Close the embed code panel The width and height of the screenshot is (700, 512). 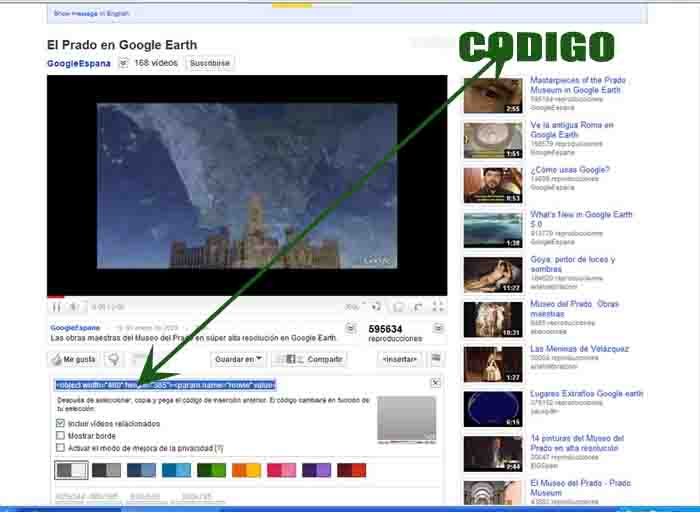435,383
